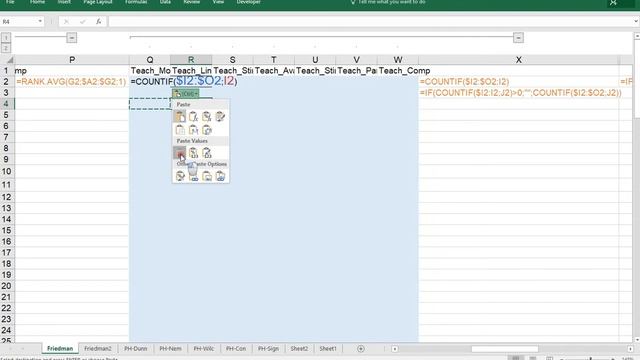The height and width of the screenshot is (360, 640).
Task: Open the Developer ribbon tab
Action: pyautogui.click(x=249, y=2)
